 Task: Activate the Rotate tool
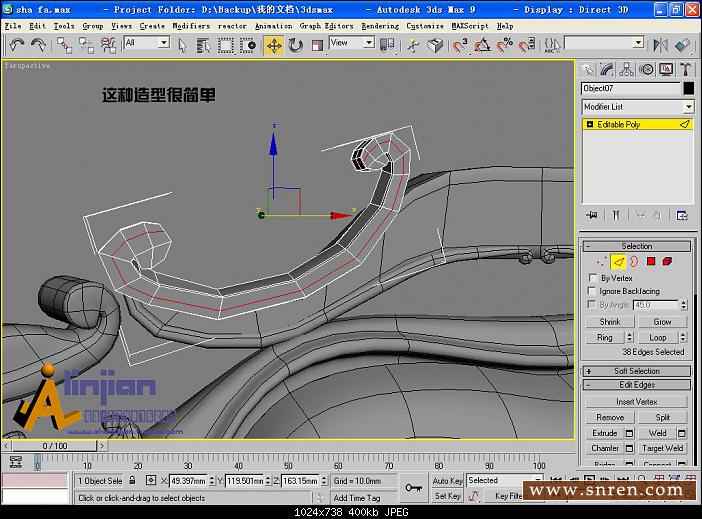click(296, 45)
